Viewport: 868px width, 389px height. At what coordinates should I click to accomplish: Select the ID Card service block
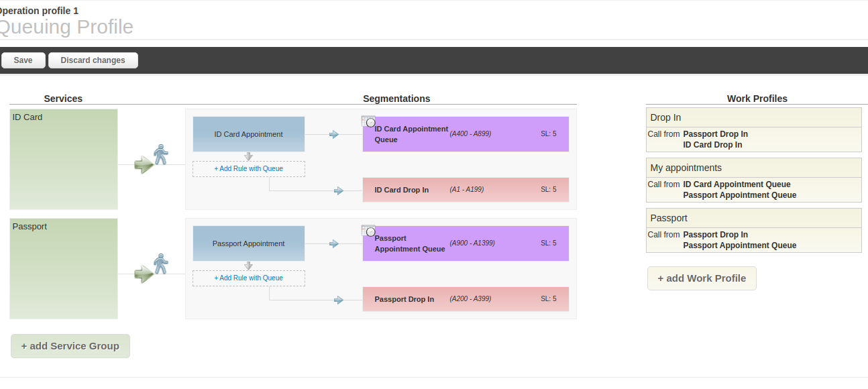[64, 160]
